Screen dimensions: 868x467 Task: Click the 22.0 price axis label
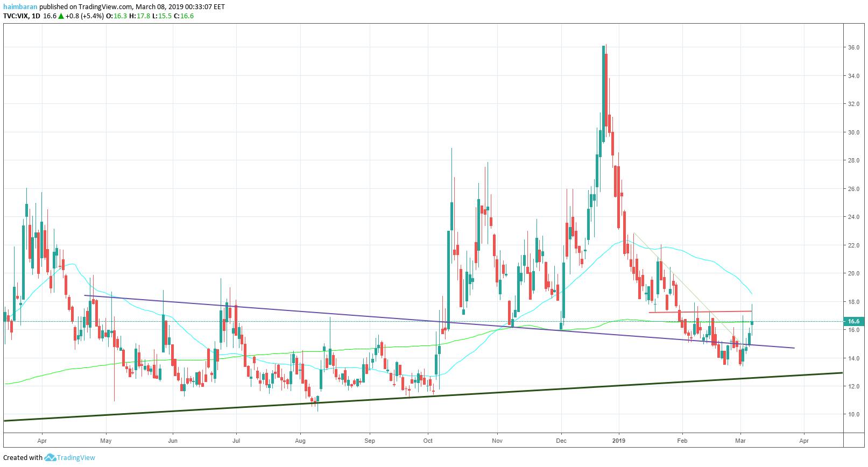[x=853, y=245]
